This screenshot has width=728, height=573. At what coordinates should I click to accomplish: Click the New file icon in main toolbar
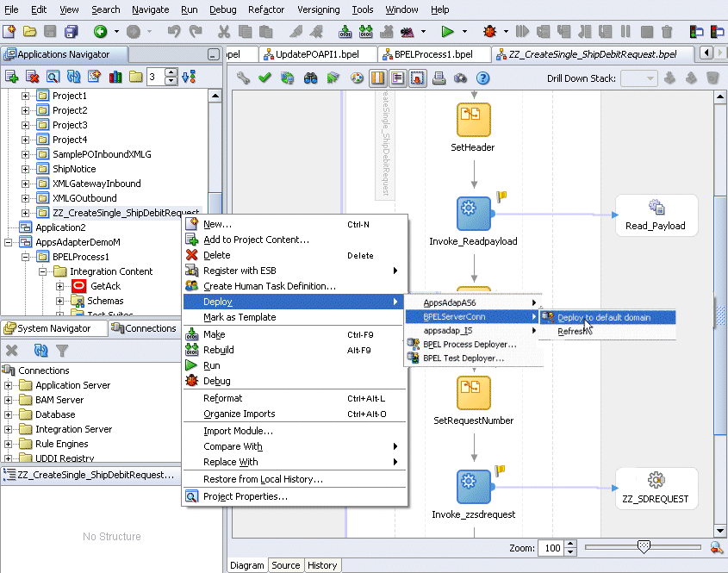[x=9, y=32]
